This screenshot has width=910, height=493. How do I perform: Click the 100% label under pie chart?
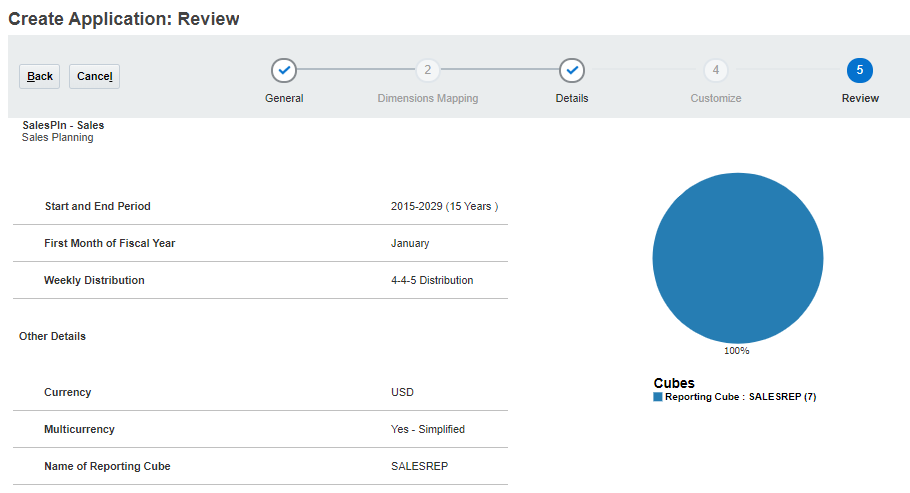point(736,351)
